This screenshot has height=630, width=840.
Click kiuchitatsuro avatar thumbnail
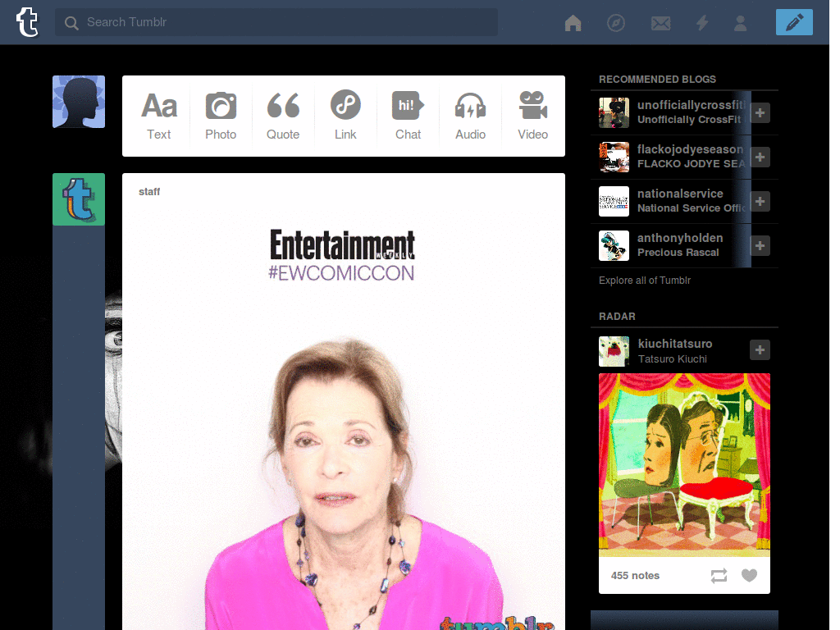point(614,351)
